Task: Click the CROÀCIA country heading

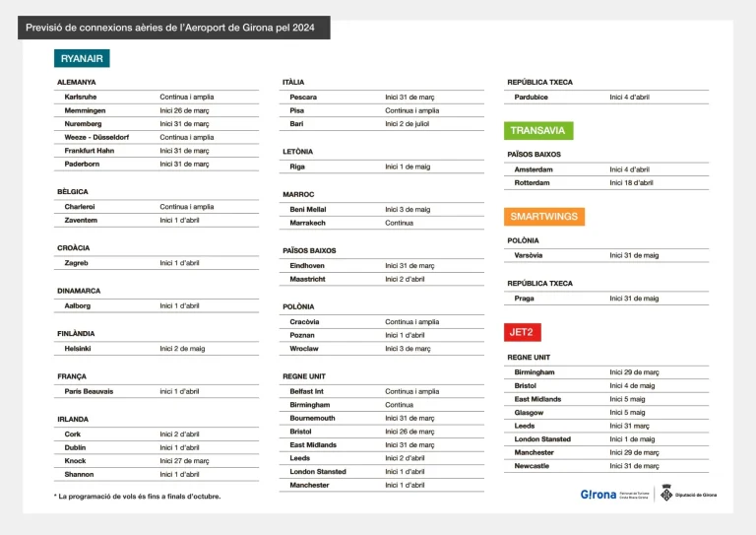Action: click(73, 248)
